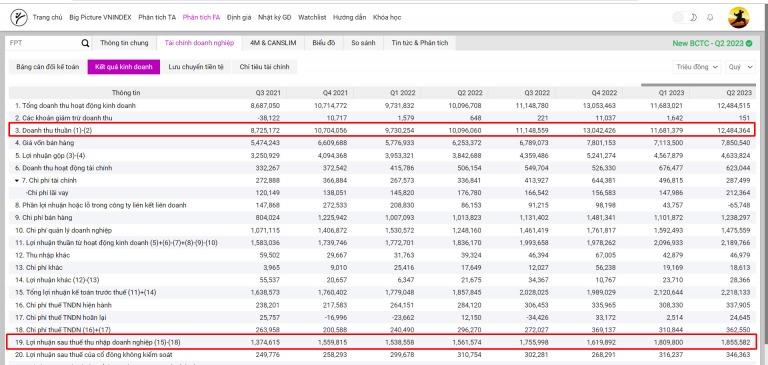Select row 20. Lợi nhuận sau thuế cổ đông không kiểm soát

(382, 354)
